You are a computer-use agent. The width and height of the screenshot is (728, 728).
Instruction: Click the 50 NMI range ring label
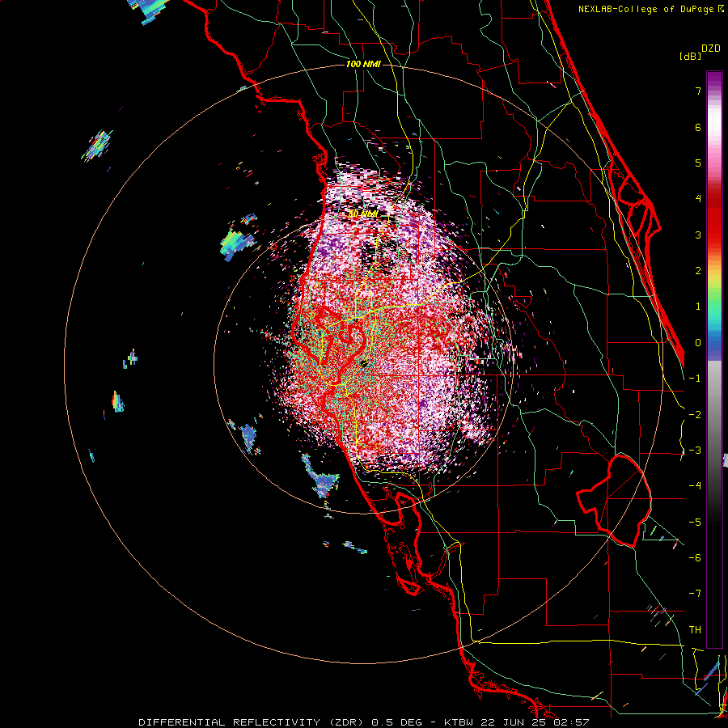pyautogui.click(x=363, y=214)
